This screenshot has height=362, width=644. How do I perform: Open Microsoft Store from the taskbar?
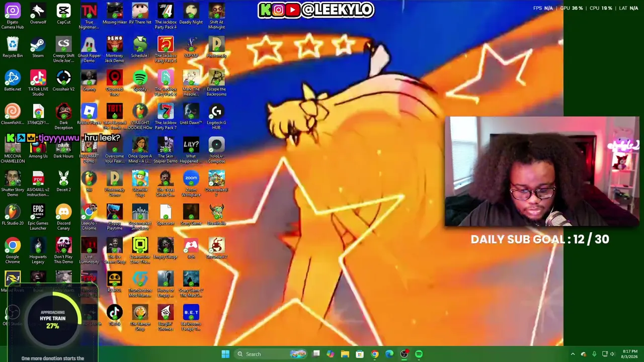pyautogui.click(x=360, y=354)
